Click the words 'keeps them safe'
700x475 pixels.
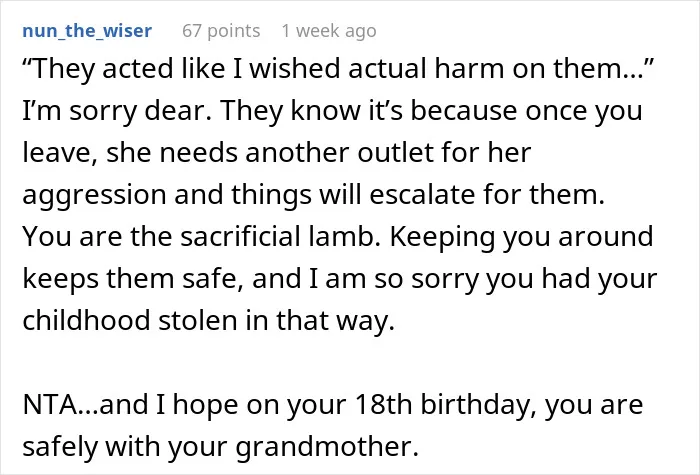(133, 279)
